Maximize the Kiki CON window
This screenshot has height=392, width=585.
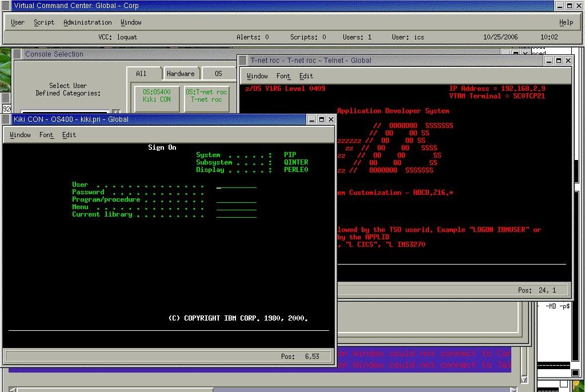click(321, 119)
